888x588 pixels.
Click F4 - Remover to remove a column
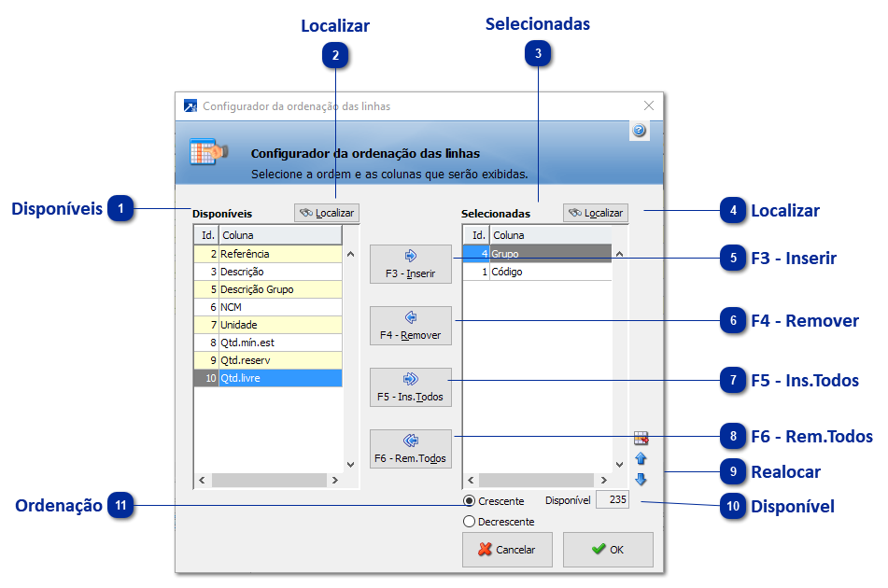[411, 325]
